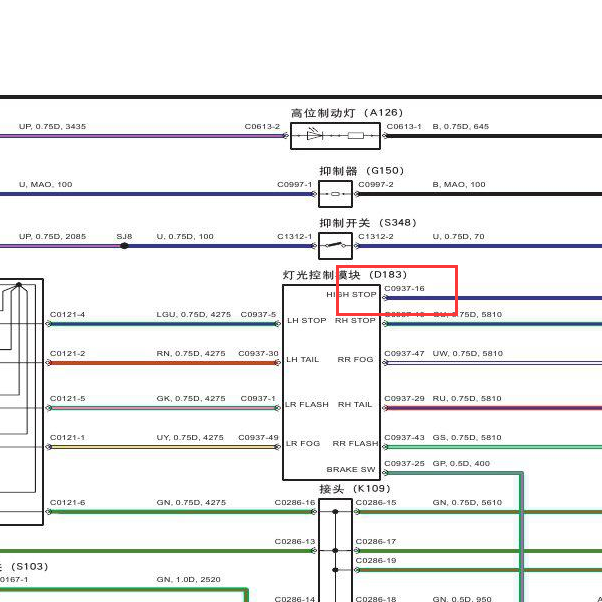Select connector label C0121-6
This screenshot has width=602, height=602.
(68, 502)
